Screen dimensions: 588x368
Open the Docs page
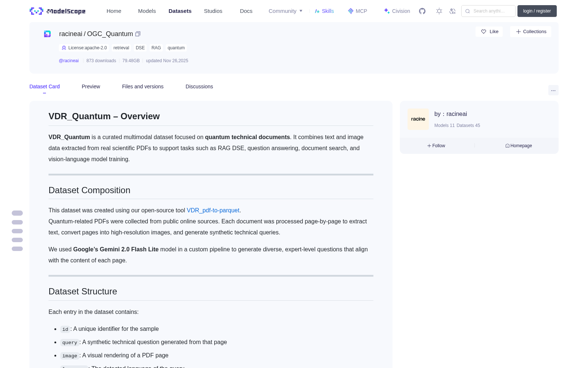coord(246,11)
